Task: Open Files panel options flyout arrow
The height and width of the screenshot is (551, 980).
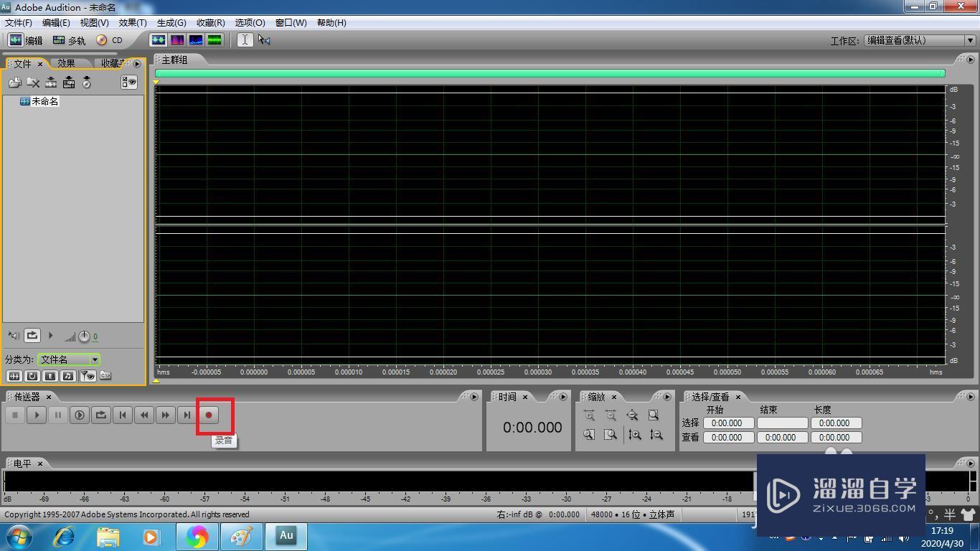Action: click(x=137, y=63)
